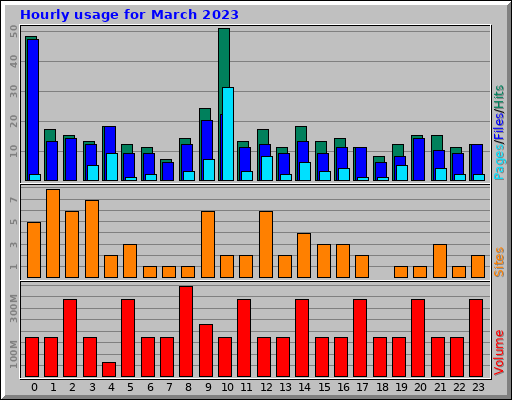The width and height of the screenshot is (512, 400).
Task: Click hour label '20' on the x-axis
Action: point(420,387)
